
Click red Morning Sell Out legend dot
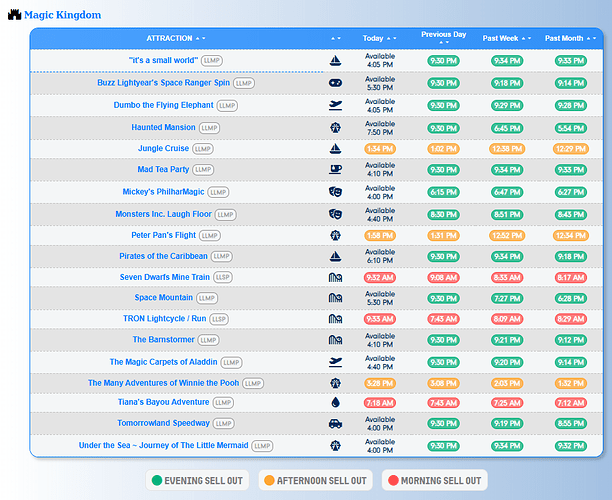pyautogui.click(x=393, y=480)
